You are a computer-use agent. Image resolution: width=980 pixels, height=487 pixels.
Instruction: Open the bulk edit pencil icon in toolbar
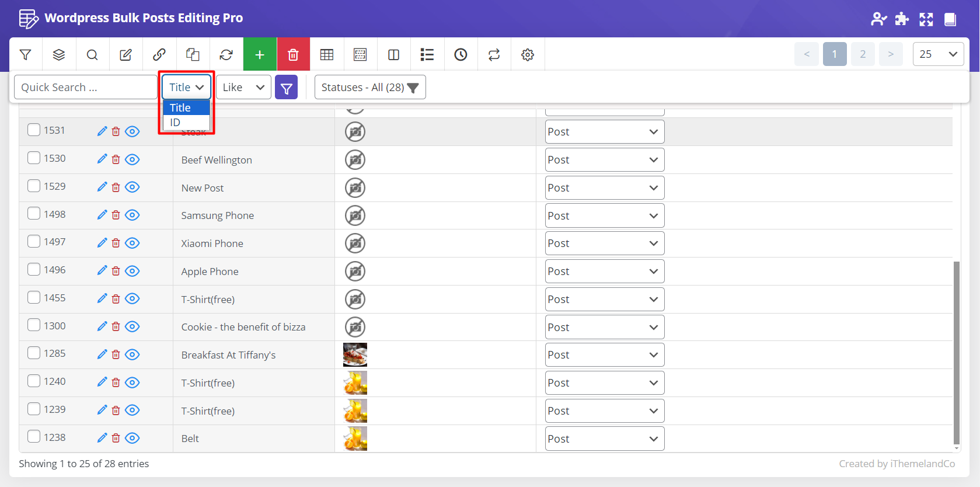[x=125, y=54]
